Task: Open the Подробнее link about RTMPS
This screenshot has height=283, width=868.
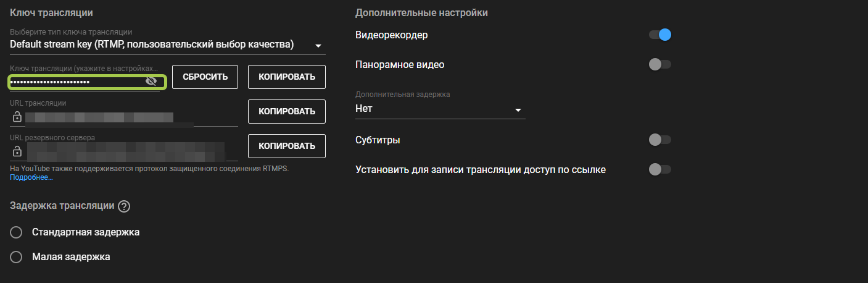Action: (31, 178)
